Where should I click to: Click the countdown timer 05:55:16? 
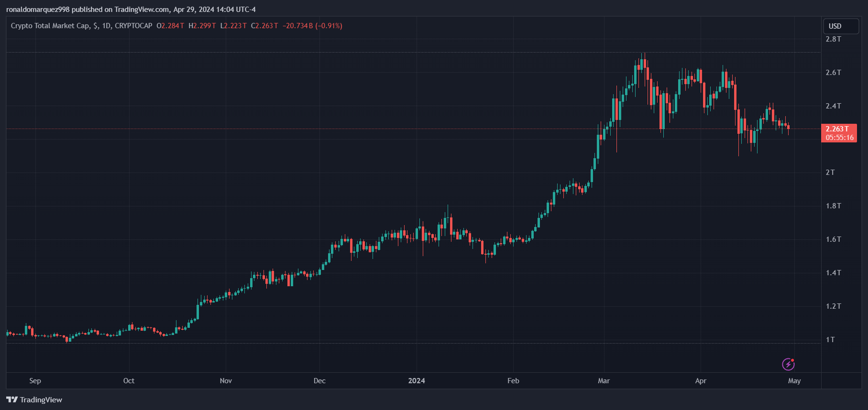(839, 138)
